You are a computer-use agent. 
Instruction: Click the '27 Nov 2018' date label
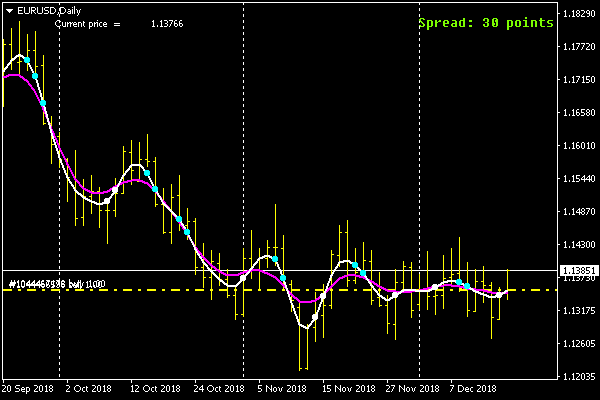pos(412,389)
